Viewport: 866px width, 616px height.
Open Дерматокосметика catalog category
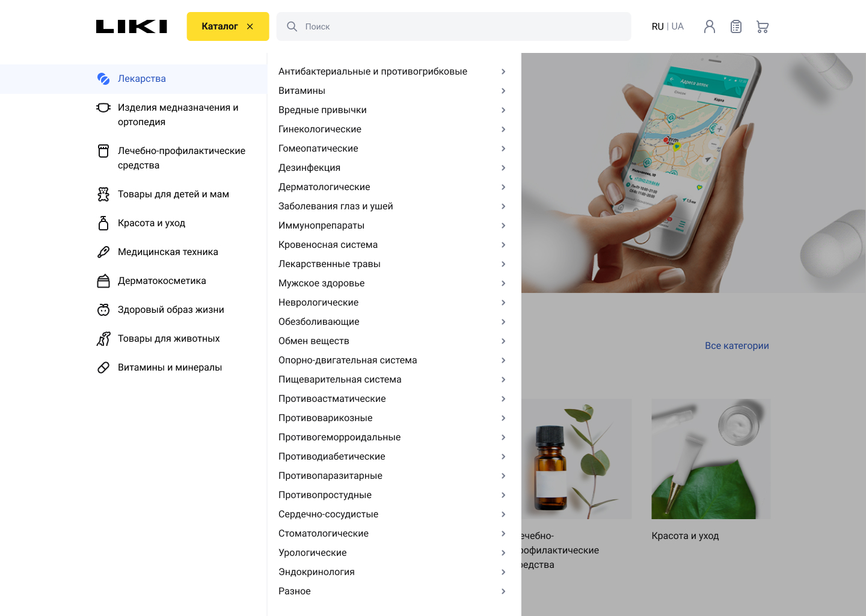[162, 281]
